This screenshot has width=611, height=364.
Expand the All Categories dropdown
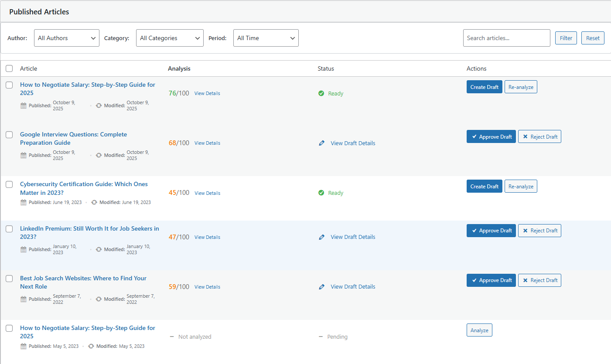170,38
